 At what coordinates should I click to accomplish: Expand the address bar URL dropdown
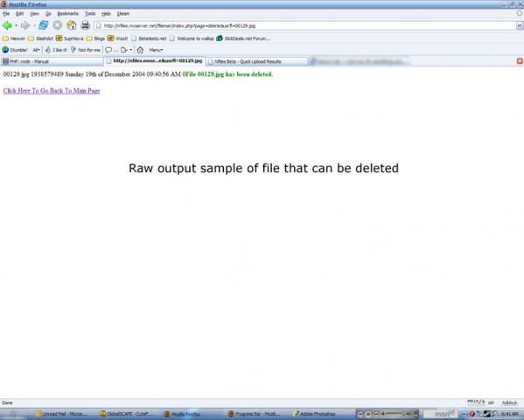point(520,25)
